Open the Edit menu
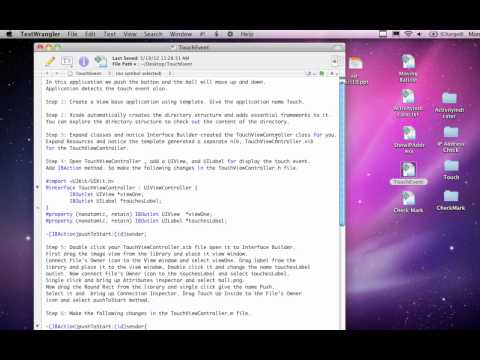The width and height of the screenshot is (480, 360). (90, 34)
